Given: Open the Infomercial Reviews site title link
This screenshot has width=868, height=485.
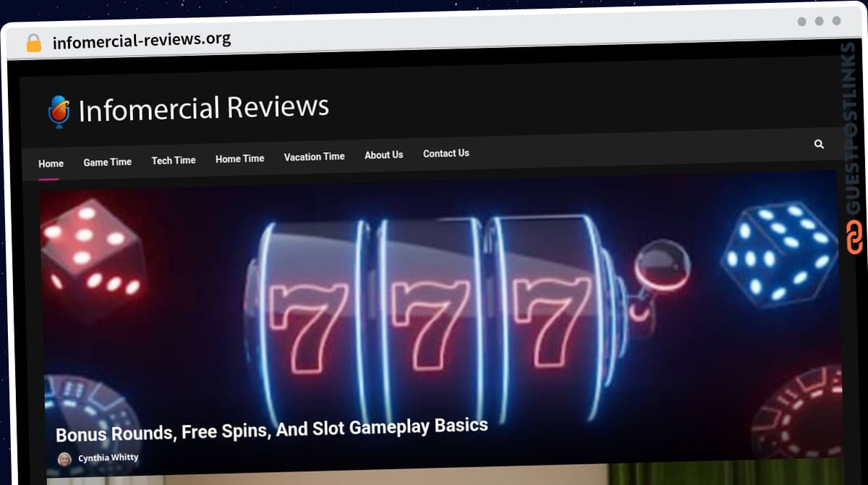Looking at the screenshot, I should tap(203, 108).
